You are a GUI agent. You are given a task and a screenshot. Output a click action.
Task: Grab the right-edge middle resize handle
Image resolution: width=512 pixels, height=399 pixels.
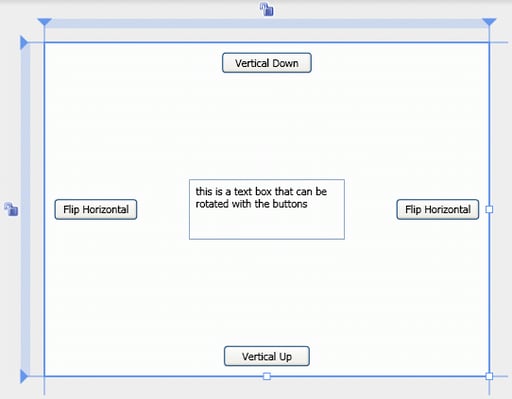click(489, 209)
